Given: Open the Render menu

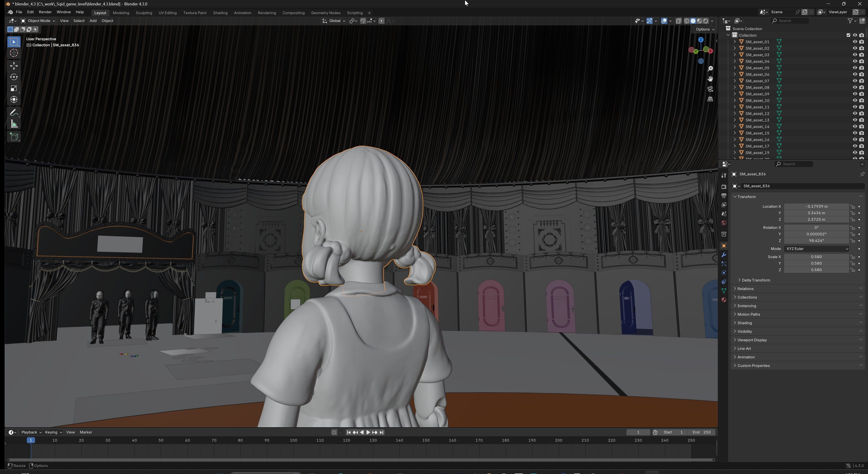Looking at the screenshot, I should pos(45,12).
